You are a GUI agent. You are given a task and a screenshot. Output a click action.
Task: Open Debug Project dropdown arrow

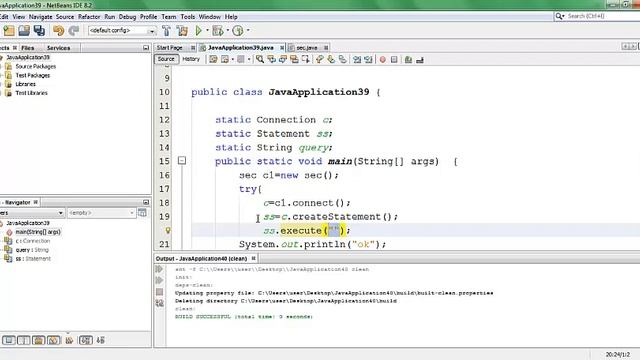pos(227,31)
